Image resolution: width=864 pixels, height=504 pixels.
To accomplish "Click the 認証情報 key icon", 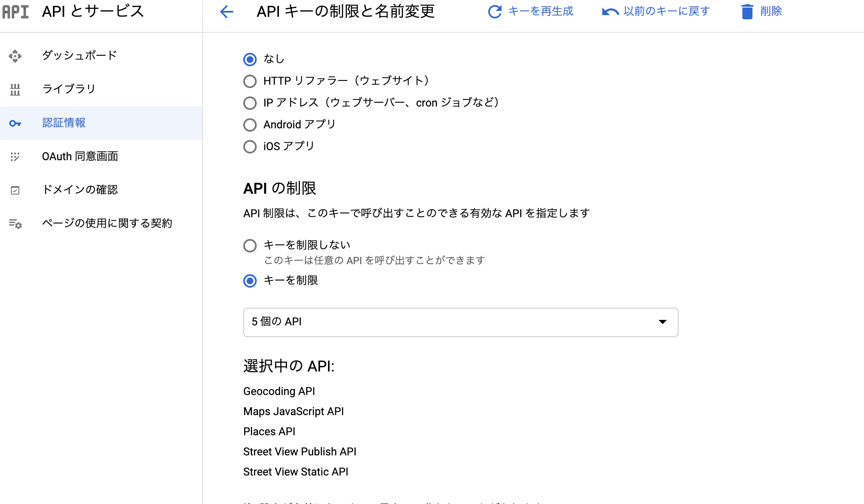I will click(15, 123).
